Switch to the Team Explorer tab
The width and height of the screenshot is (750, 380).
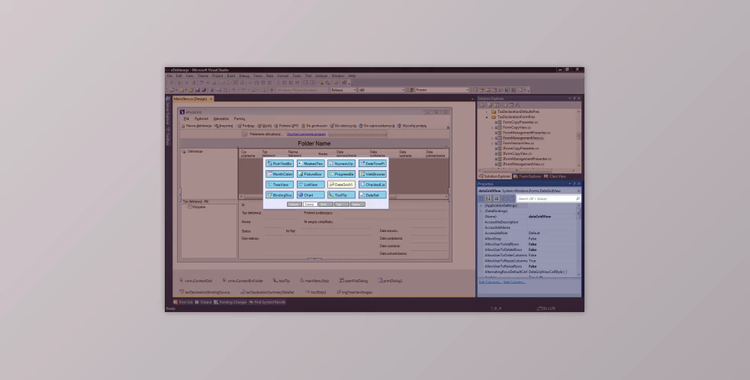pos(527,177)
